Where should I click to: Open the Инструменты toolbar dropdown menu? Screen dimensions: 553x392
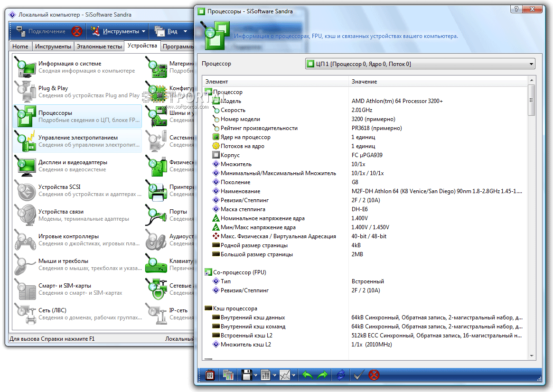[x=118, y=31]
